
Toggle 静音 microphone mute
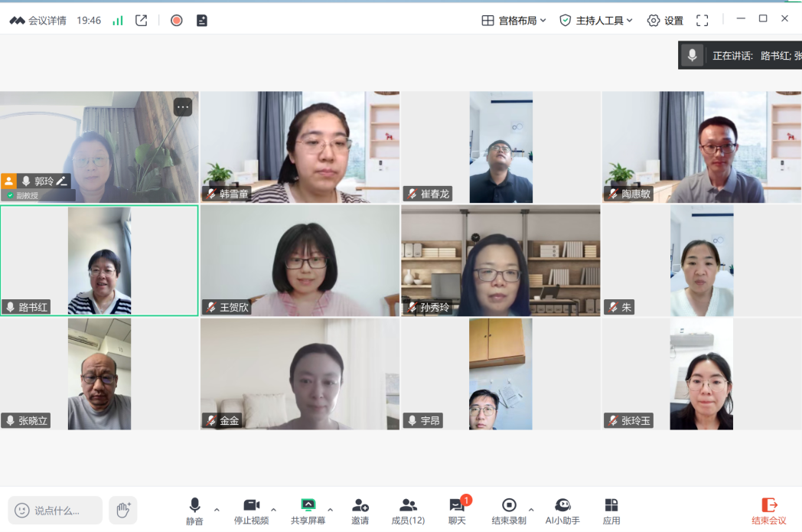tap(194, 511)
